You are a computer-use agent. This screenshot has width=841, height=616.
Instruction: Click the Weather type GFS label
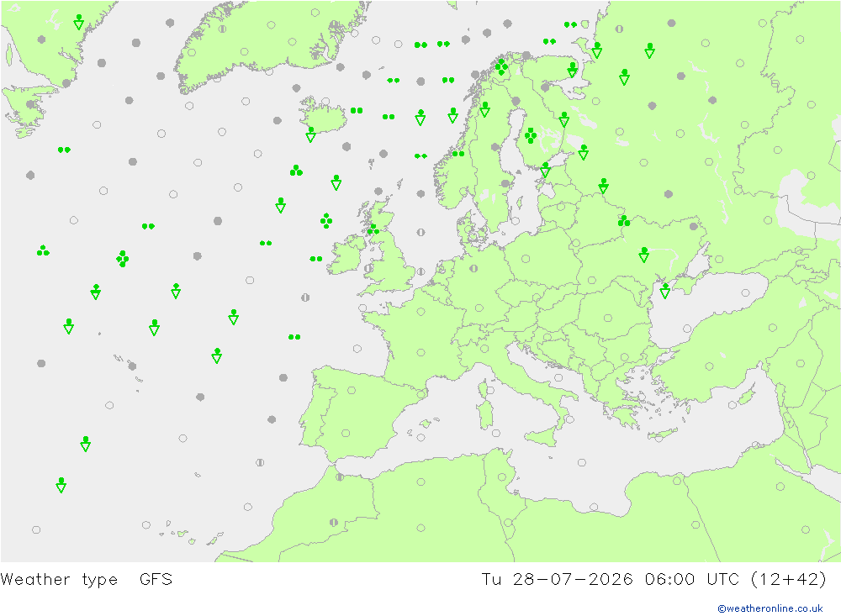coord(87,580)
